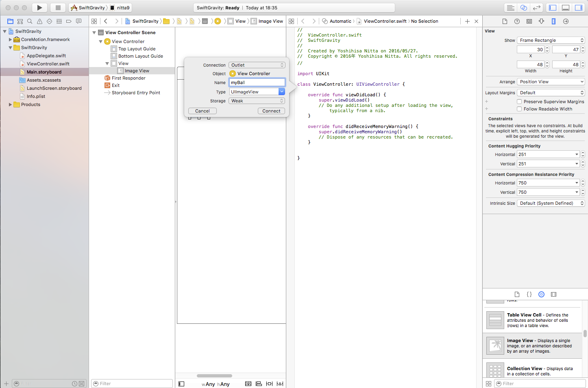Open the Storage Weak dropdown
This screenshot has height=388, width=588.
257,101
